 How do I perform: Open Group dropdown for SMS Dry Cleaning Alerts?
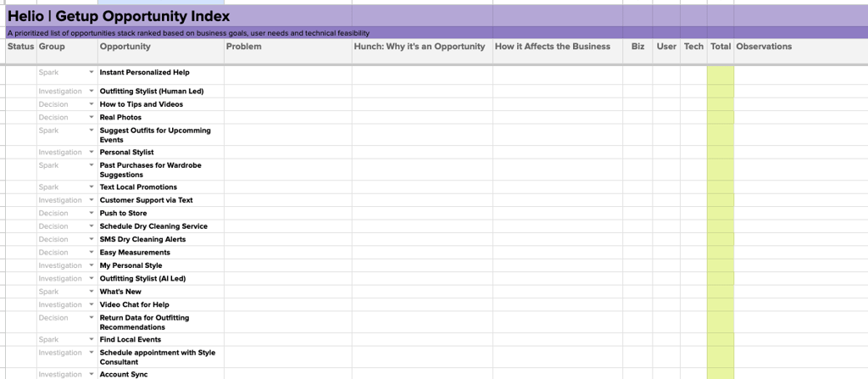[92, 239]
